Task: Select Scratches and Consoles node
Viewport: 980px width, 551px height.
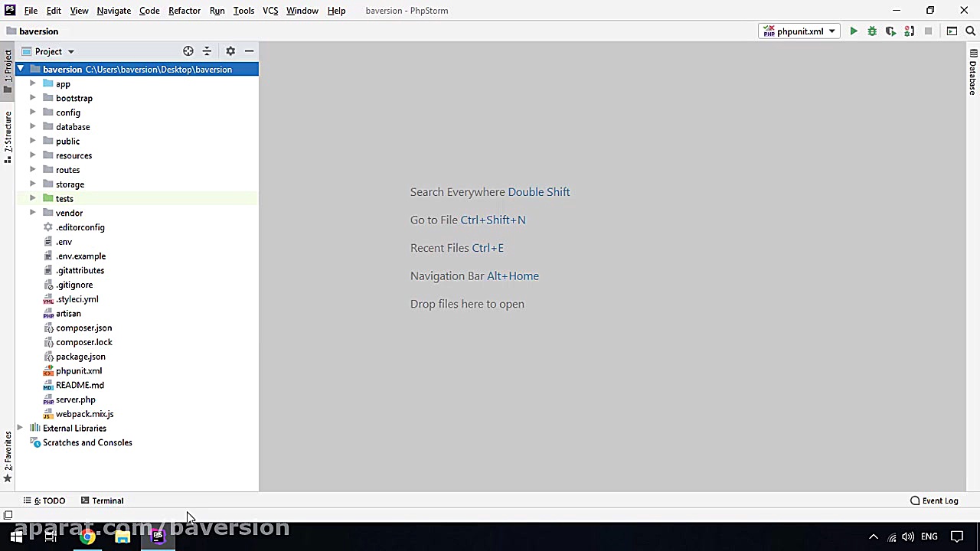Action: (87, 443)
